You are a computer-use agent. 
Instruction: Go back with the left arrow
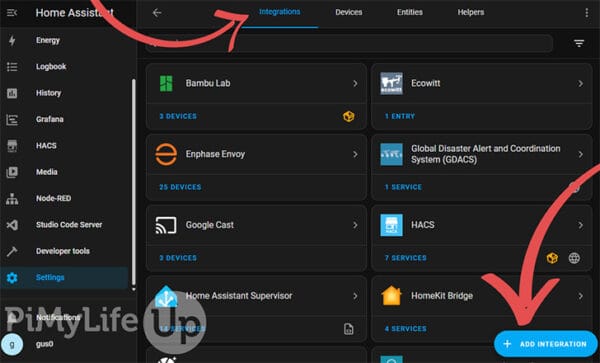(x=157, y=13)
